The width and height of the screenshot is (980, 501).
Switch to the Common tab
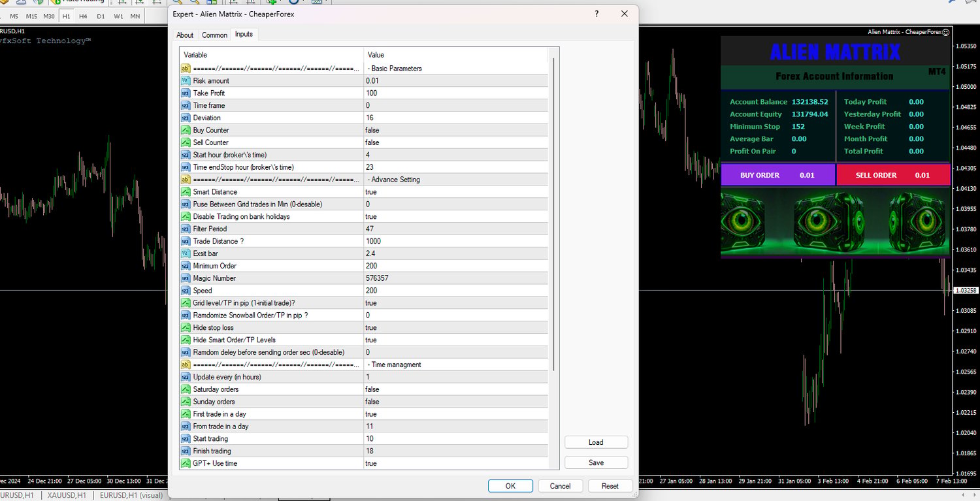(x=214, y=35)
